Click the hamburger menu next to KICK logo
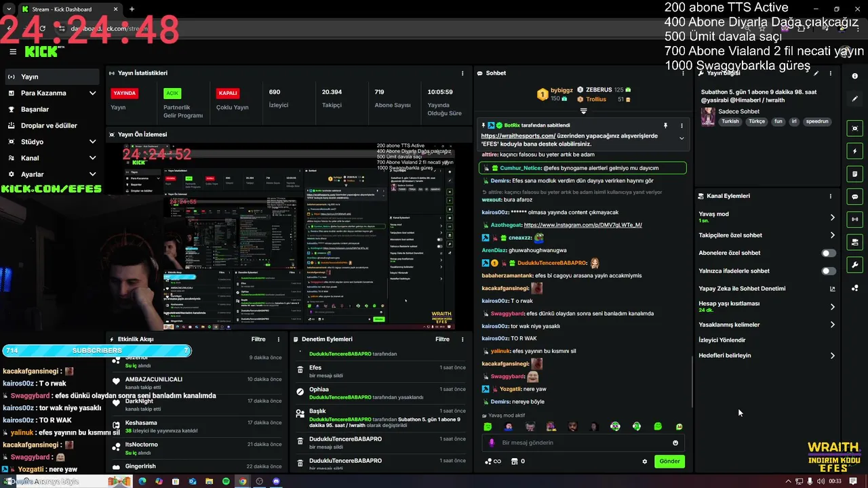This screenshot has width=868, height=488. 13,52
